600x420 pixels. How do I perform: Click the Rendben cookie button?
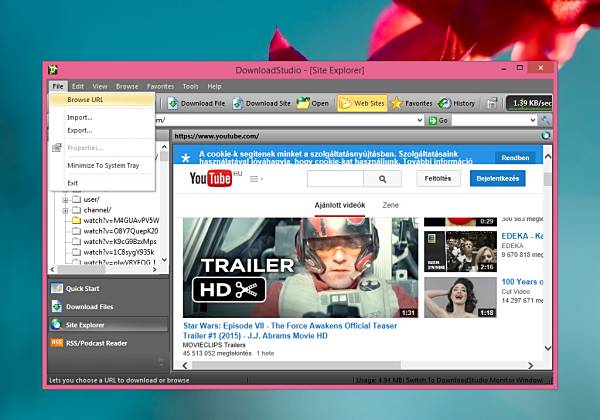click(x=515, y=158)
